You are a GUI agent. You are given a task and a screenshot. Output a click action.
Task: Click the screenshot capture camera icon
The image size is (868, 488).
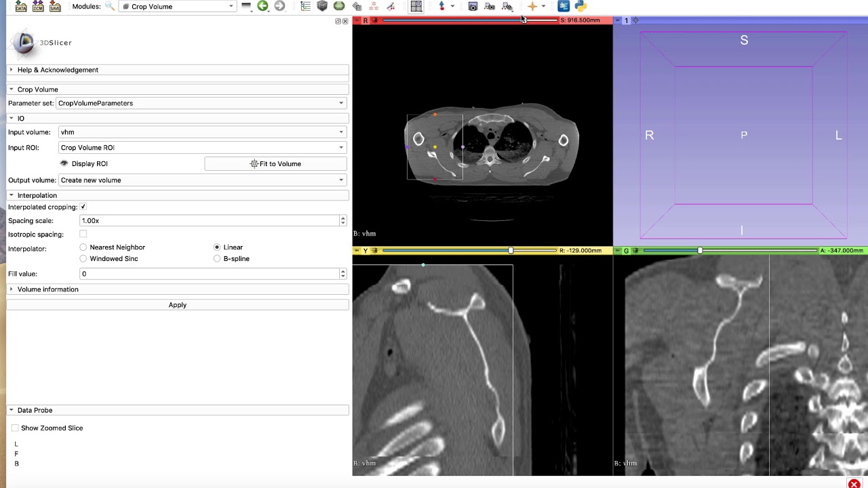473,6
